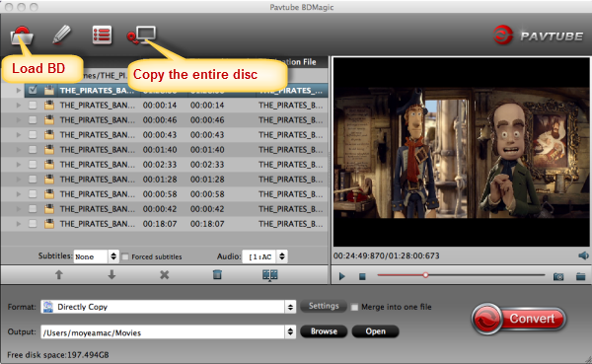Viewport: 592px width, 364px height.
Task: Enable Merge into one file checkbox
Action: tap(354, 307)
